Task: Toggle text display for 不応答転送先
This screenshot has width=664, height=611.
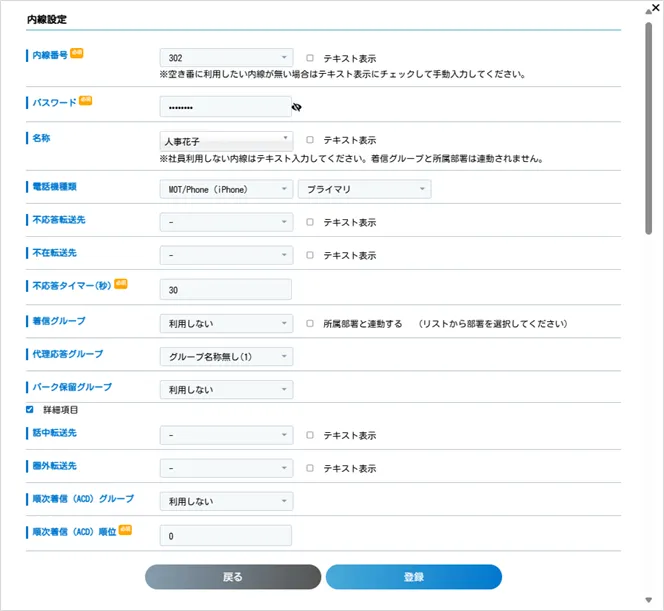Action: click(310, 222)
